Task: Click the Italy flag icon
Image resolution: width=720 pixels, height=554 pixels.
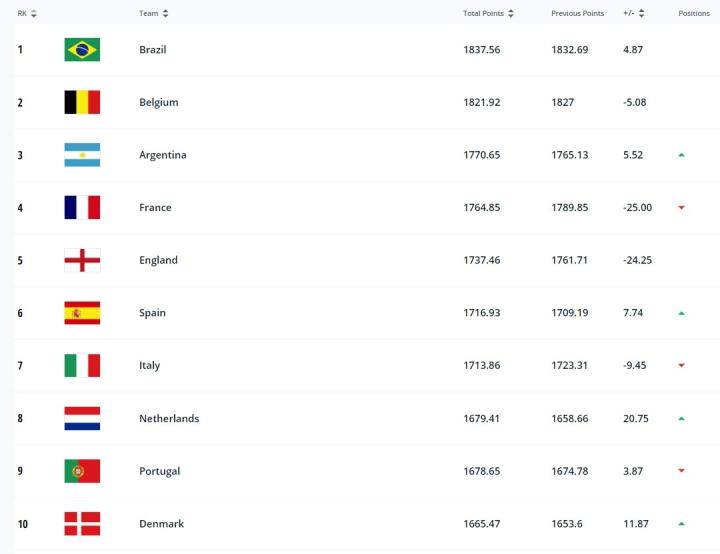Action: coord(82,365)
